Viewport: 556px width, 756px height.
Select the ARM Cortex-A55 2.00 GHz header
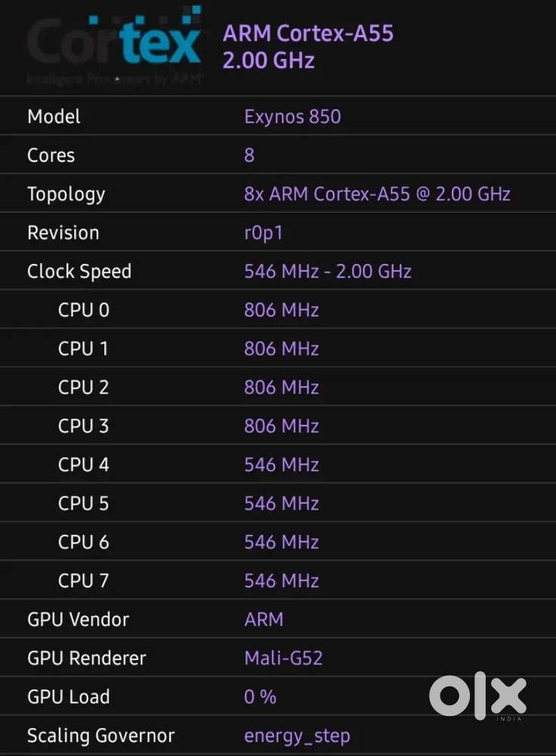[308, 47]
